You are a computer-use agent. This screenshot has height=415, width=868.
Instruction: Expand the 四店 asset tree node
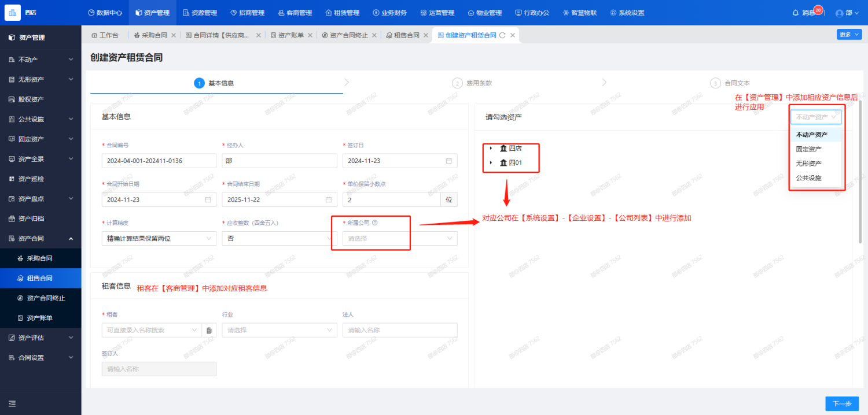coord(491,148)
